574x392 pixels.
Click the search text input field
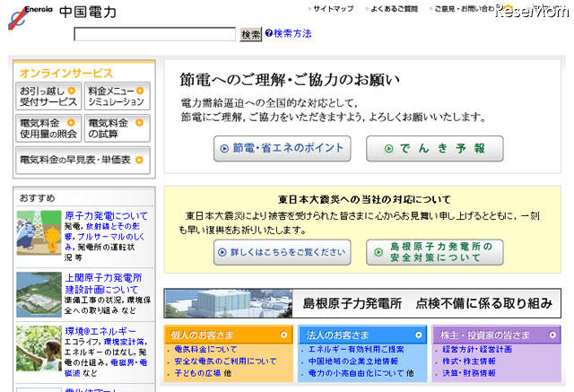(155, 34)
